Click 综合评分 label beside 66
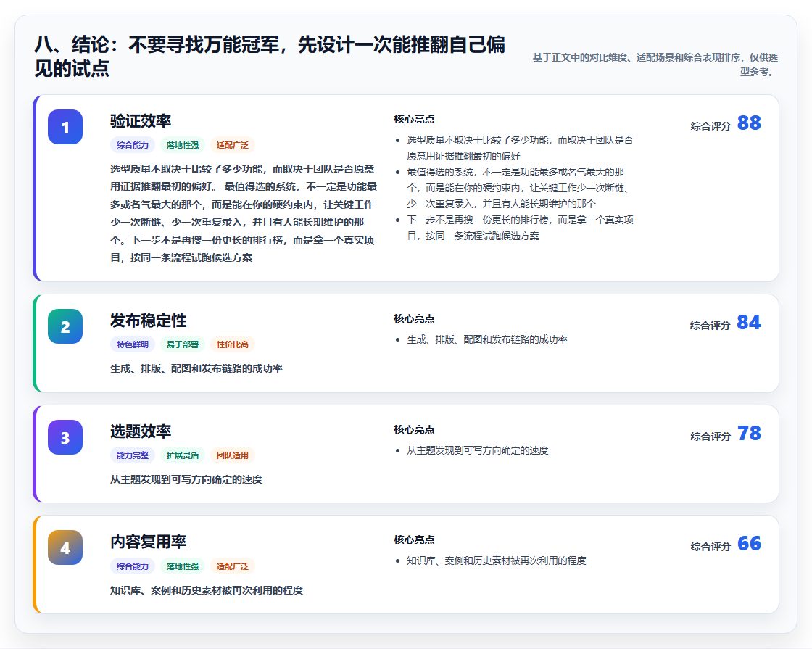 click(x=710, y=547)
